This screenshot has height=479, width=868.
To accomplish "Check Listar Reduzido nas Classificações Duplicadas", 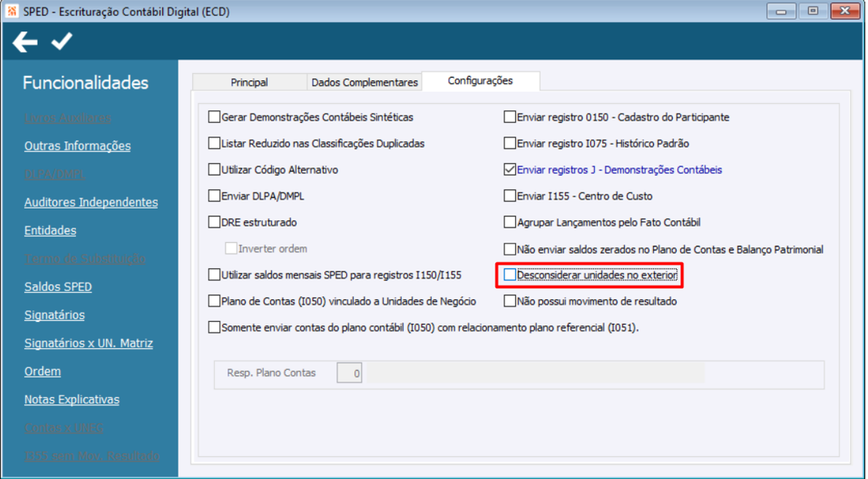I will 213,143.
